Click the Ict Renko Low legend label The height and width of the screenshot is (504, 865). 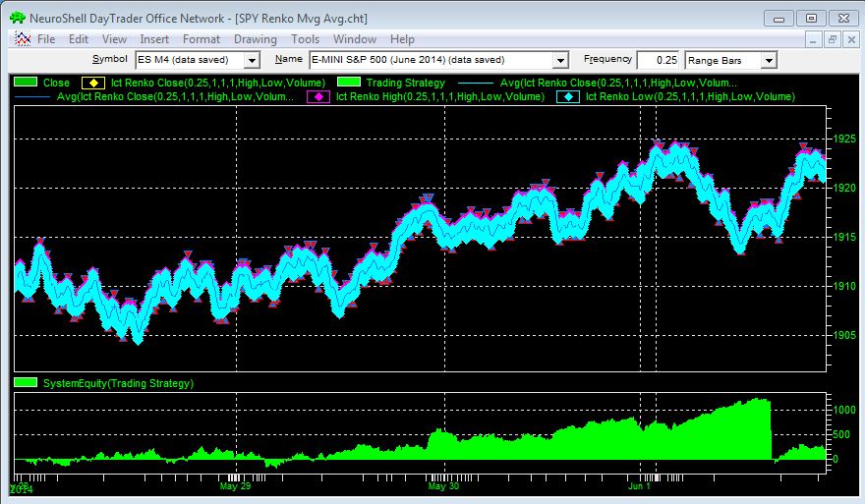690,96
